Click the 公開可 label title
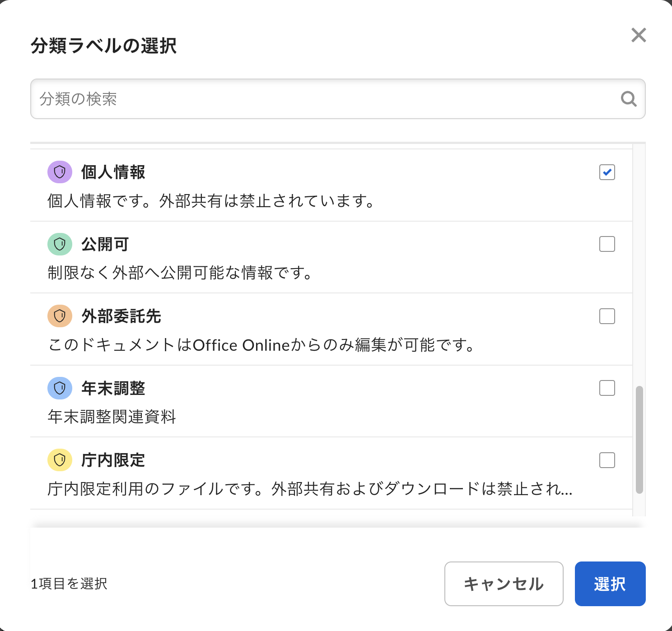672x631 pixels. click(x=105, y=244)
